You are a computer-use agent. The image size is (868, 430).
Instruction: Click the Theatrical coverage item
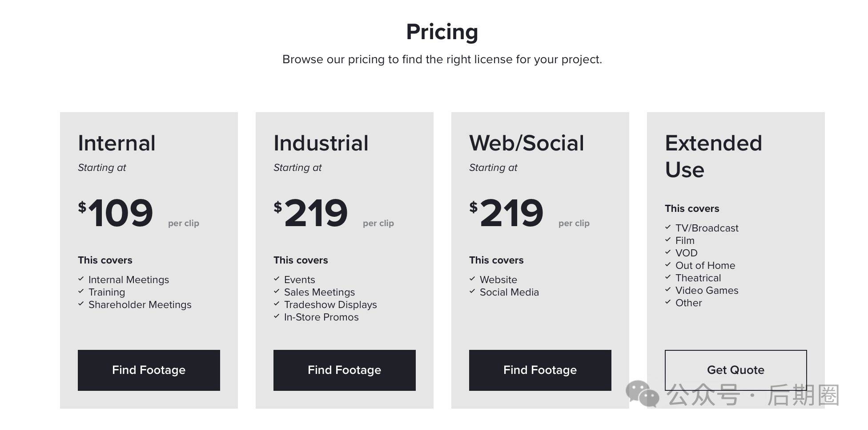coord(698,278)
